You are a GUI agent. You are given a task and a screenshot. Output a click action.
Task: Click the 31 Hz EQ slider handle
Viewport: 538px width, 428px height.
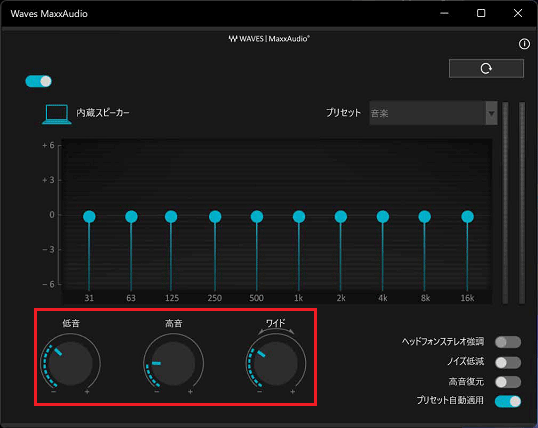[89, 217]
